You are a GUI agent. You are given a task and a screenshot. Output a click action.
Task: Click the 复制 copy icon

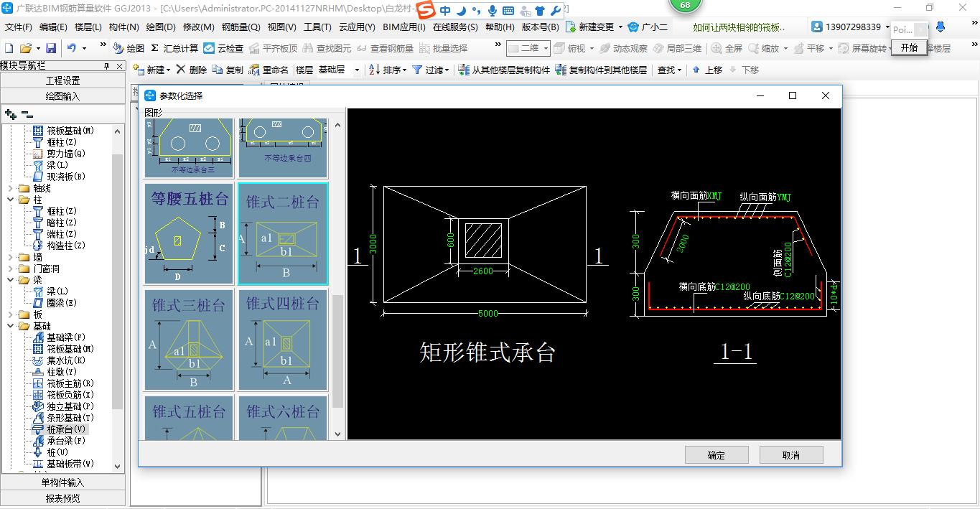pos(217,70)
